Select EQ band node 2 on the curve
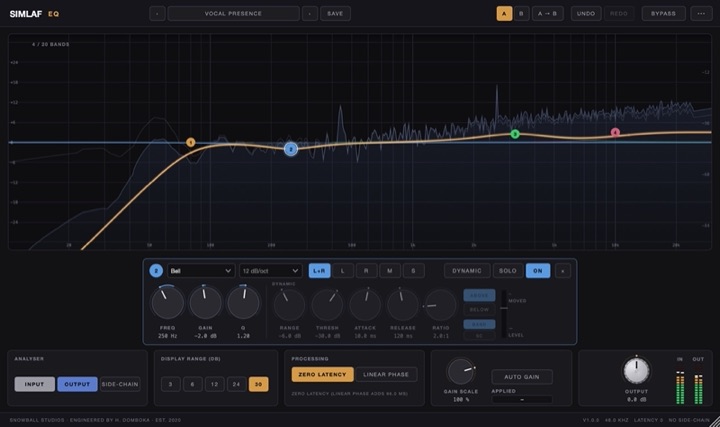Screen dimensions: 720x427 pyautogui.click(x=291, y=149)
